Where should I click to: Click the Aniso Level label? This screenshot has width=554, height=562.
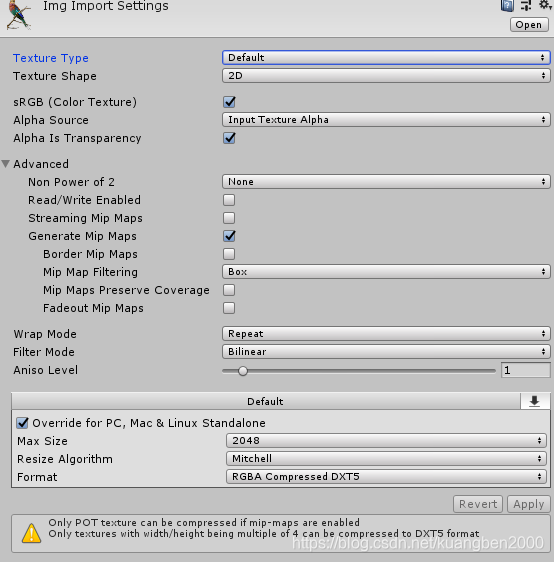(x=46, y=370)
